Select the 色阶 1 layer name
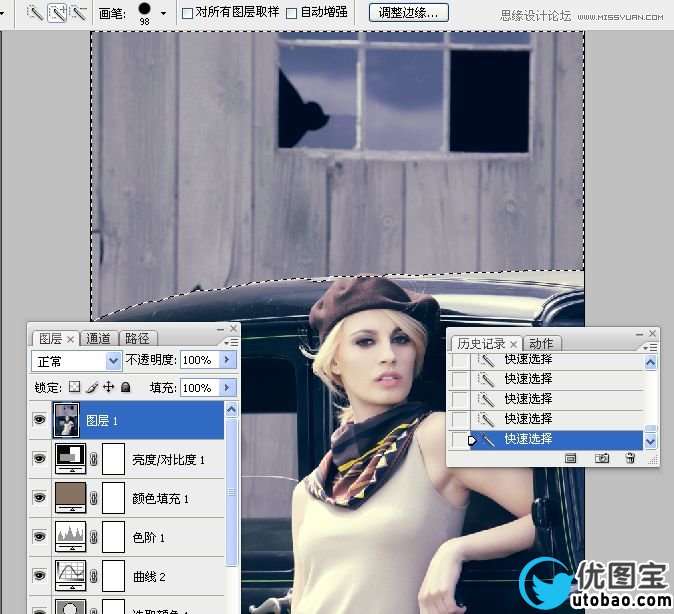Image resolution: width=674 pixels, height=614 pixels. coord(148,537)
